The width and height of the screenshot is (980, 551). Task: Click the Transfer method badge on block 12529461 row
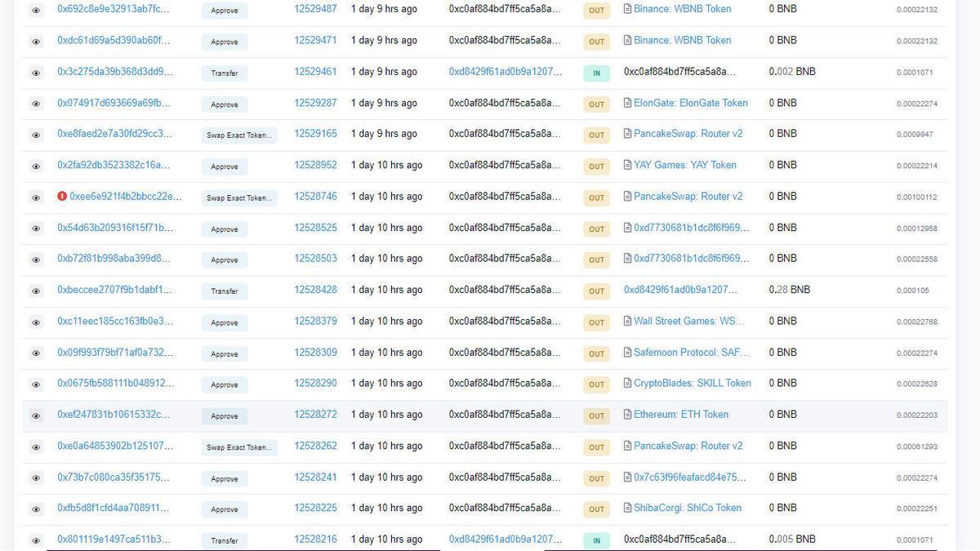[225, 73]
